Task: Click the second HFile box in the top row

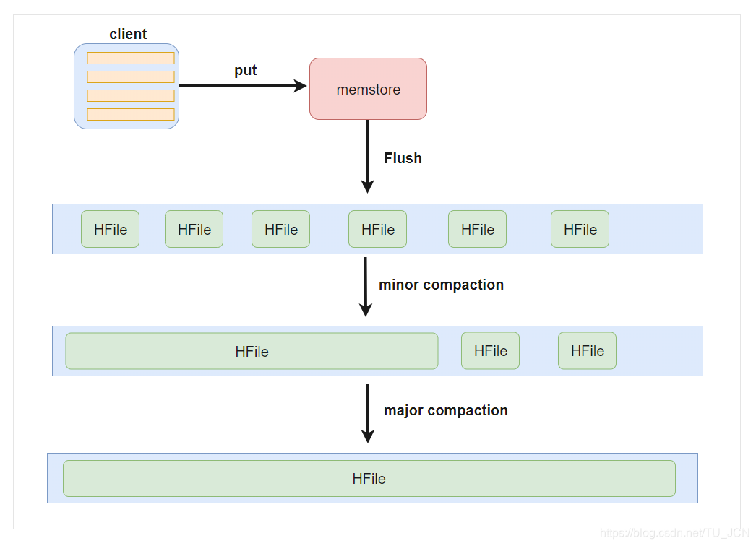Action: (x=194, y=229)
